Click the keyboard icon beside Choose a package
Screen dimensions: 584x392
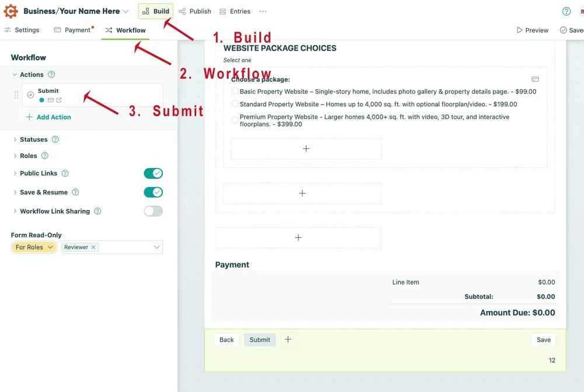click(x=535, y=79)
